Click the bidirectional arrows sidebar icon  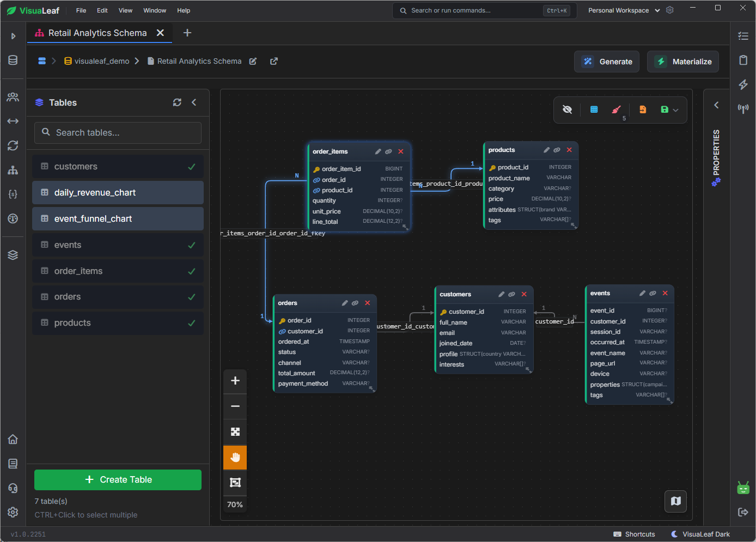coord(13,121)
